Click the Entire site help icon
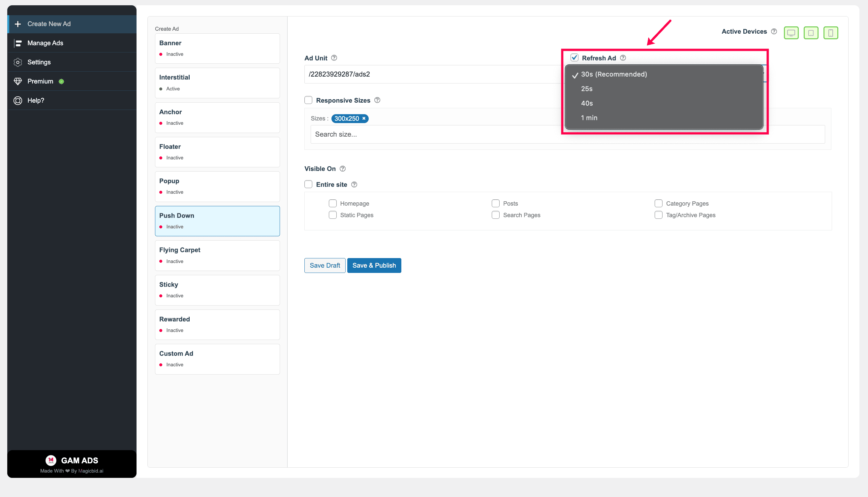The height and width of the screenshot is (497, 868). point(354,185)
